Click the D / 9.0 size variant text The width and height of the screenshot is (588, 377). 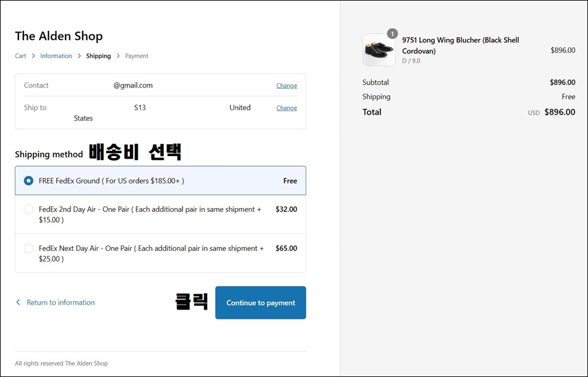pyautogui.click(x=412, y=61)
